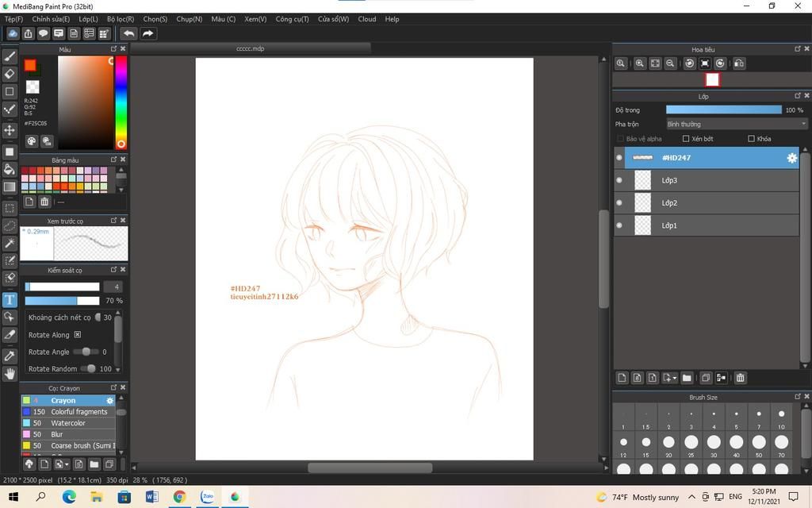Toggle visibility of Lớp2 layer

(619, 202)
